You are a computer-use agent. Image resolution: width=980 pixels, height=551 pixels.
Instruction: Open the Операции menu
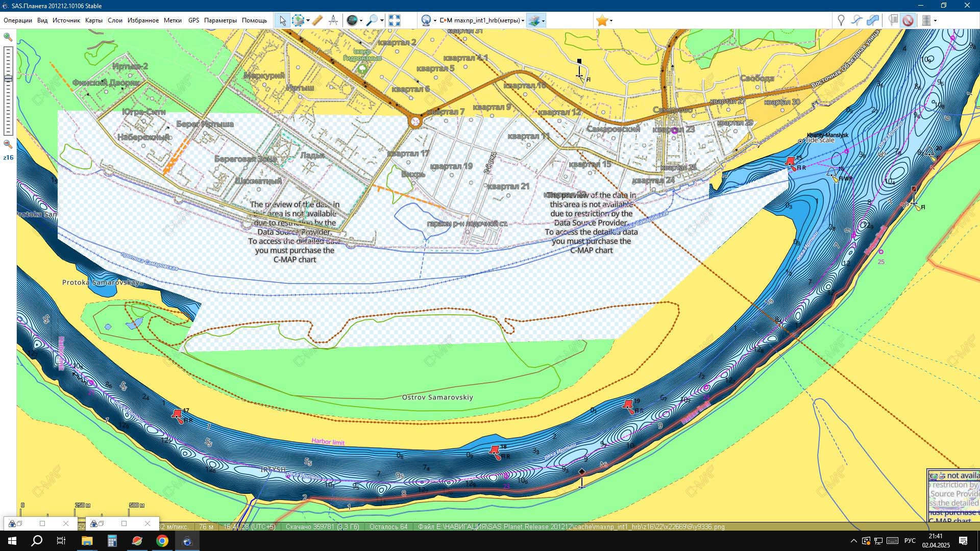tap(18, 20)
